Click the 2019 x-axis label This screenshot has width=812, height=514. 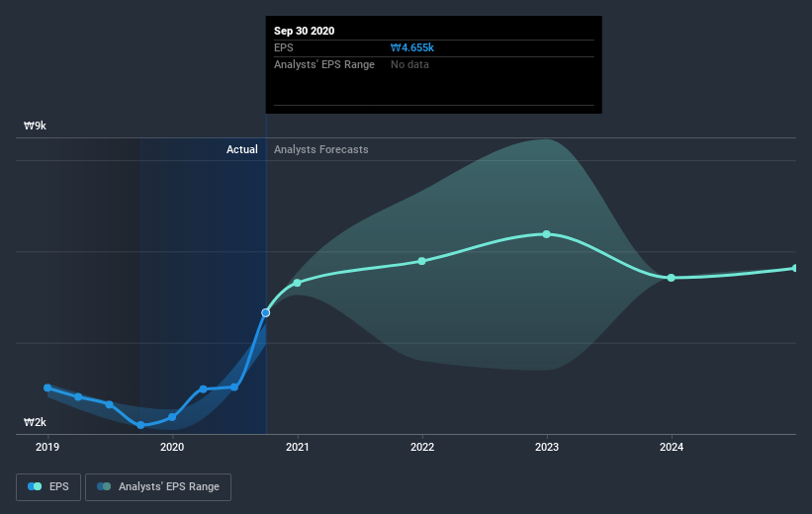[47, 447]
